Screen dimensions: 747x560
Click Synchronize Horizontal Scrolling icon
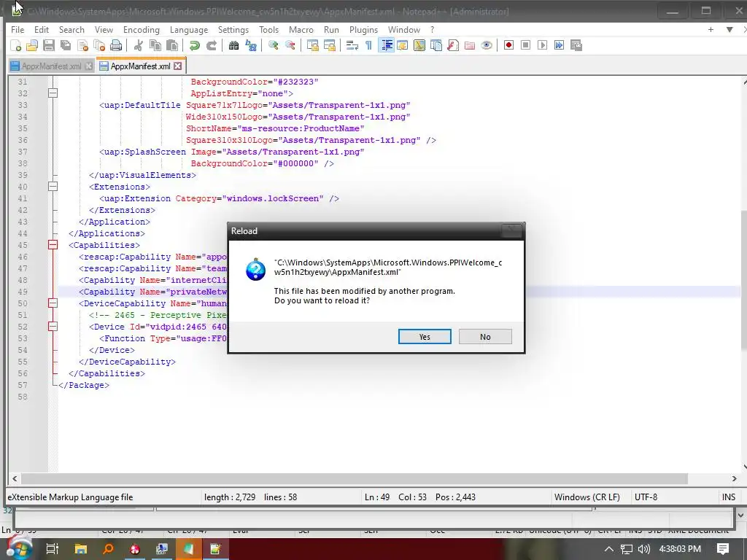point(330,45)
